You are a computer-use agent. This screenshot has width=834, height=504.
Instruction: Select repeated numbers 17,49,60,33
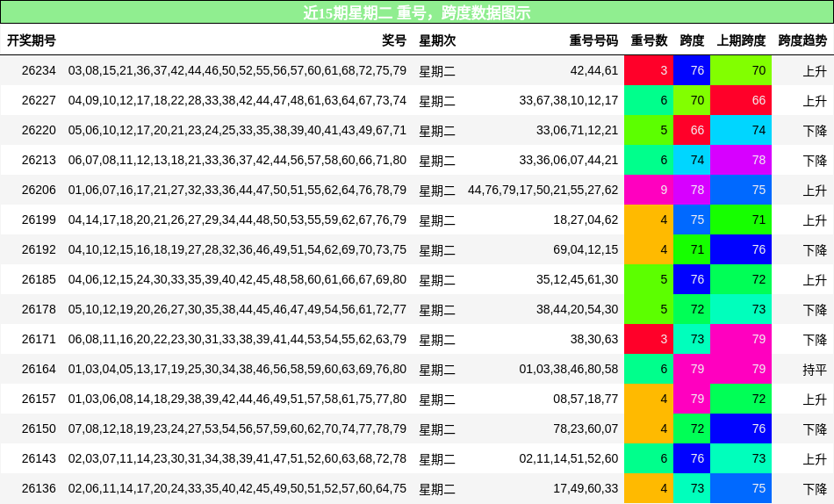pyautogui.click(x=586, y=487)
